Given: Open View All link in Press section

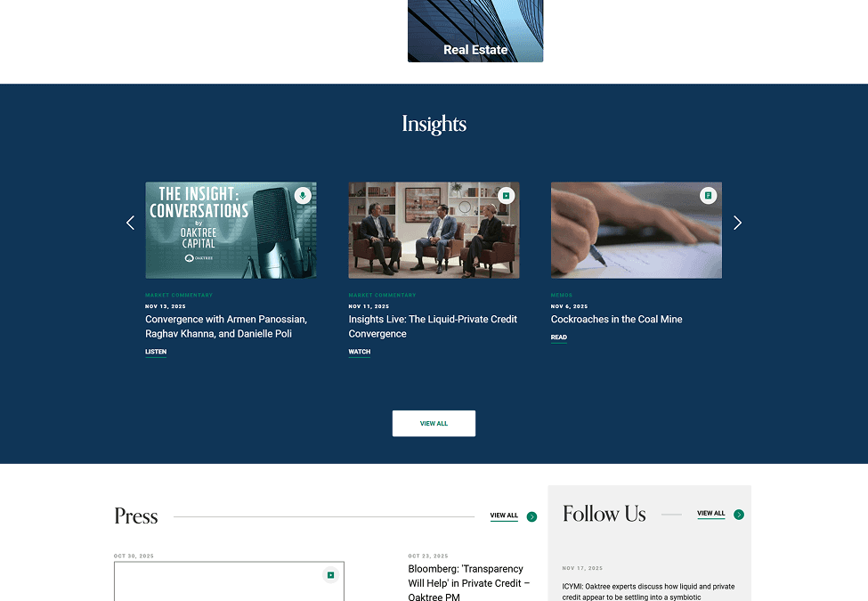Looking at the screenshot, I should (x=504, y=516).
